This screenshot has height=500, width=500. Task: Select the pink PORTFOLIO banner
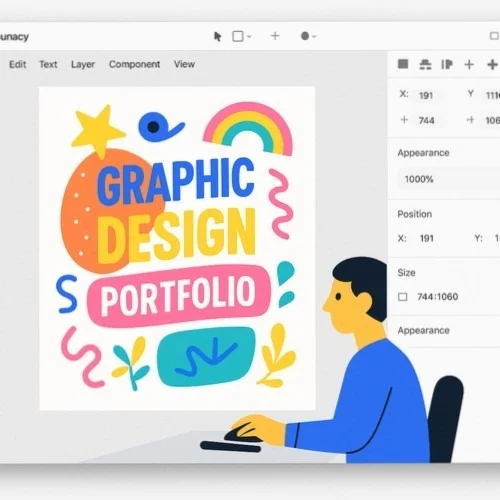[x=179, y=295]
